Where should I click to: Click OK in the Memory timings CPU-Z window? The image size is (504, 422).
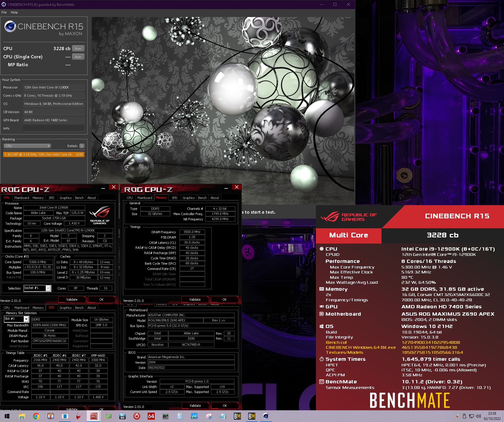[x=224, y=300]
